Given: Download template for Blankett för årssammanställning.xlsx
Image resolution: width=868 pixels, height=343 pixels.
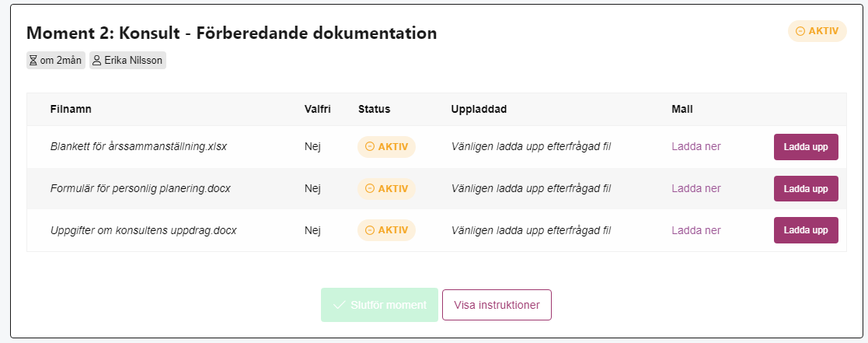Looking at the screenshot, I should 695,147.
